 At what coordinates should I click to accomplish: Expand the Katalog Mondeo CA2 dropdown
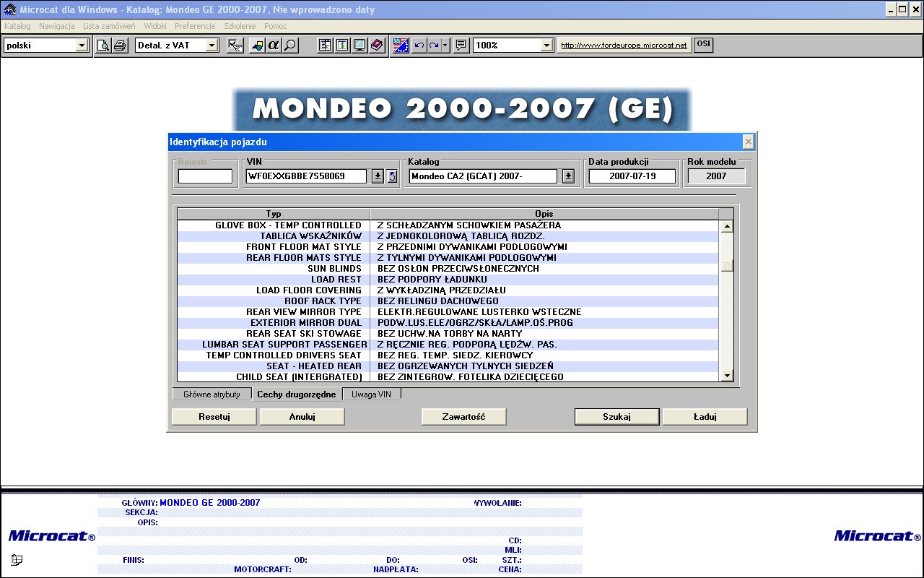568,176
